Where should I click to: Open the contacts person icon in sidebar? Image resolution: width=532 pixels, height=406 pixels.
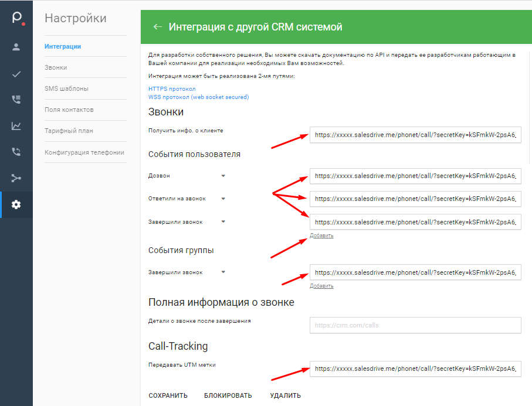point(16,47)
